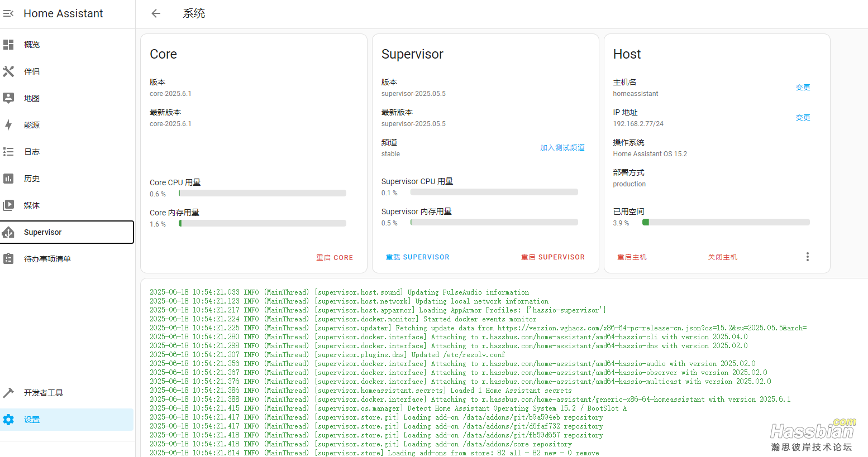
Task: Click the 3.9 % used space value
Action: click(x=621, y=223)
